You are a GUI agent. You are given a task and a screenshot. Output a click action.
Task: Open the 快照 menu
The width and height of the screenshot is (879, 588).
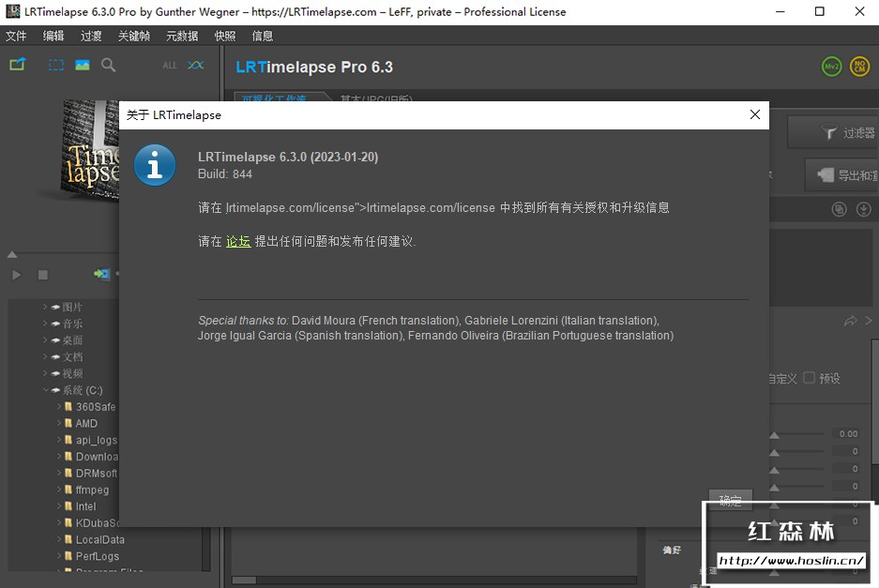coord(225,36)
